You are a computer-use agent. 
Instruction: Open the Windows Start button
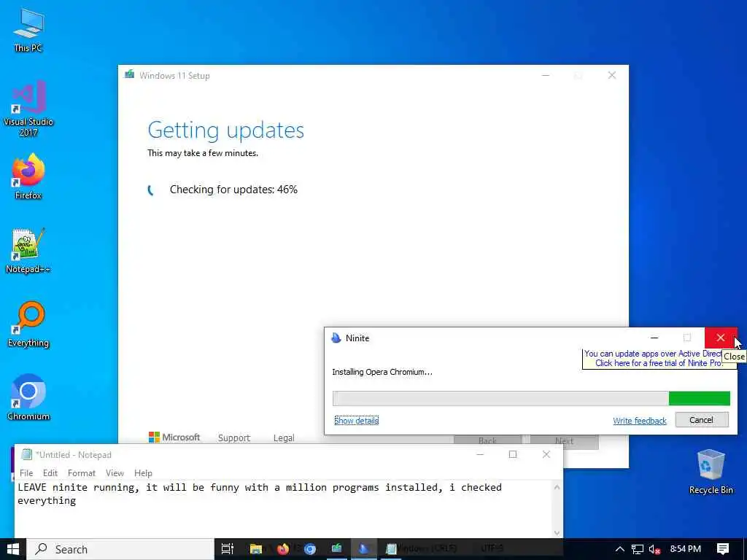click(13, 549)
